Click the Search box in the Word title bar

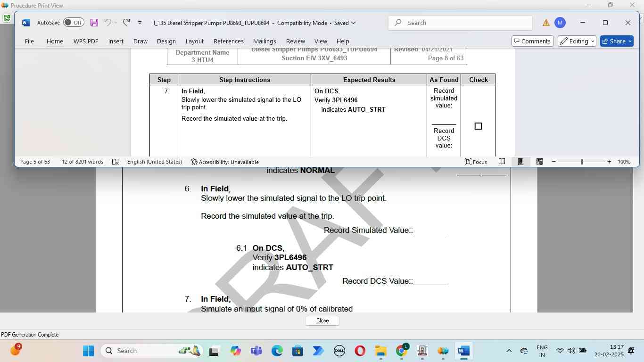tap(460, 23)
